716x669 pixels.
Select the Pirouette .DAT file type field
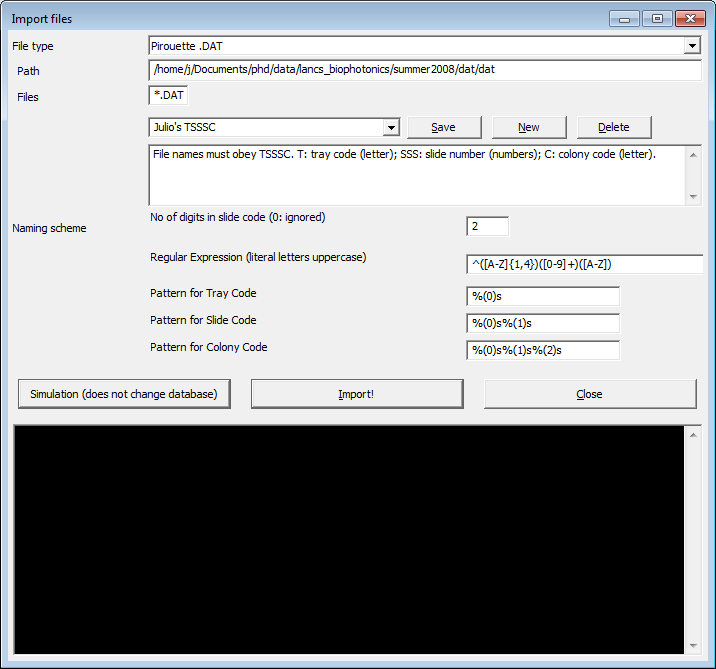[x=425, y=46]
